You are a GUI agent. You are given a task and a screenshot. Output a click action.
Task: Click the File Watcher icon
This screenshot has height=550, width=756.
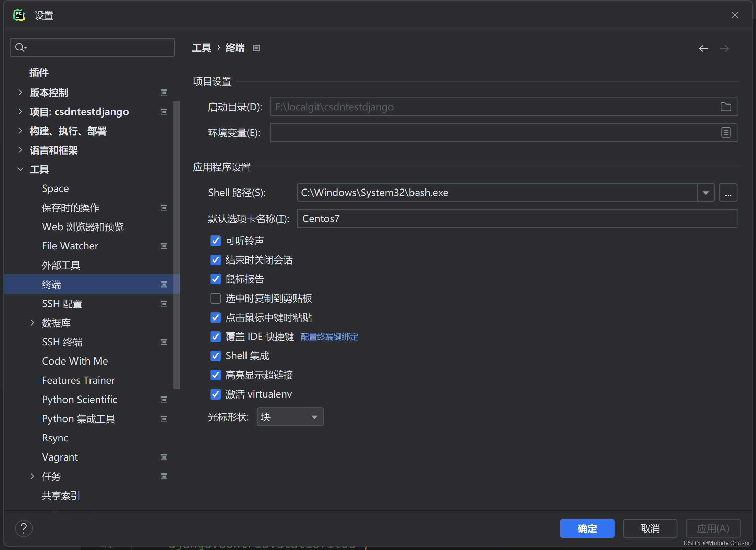tap(164, 246)
